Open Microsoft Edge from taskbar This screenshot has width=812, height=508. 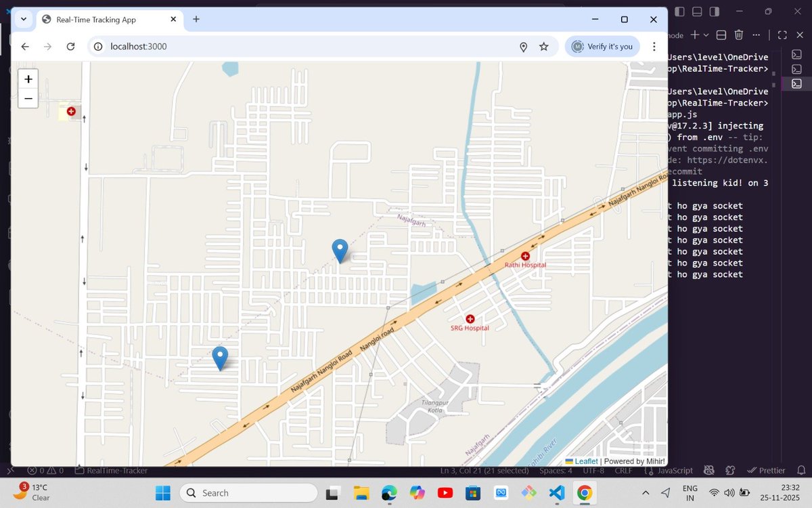coord(389,492)
